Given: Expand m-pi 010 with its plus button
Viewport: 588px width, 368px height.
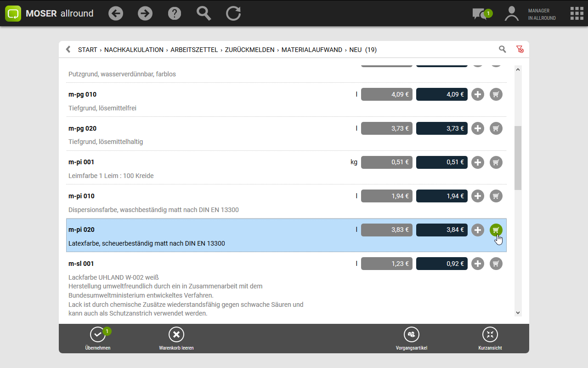Looking at the screenshot, I should tap(478, 196).
